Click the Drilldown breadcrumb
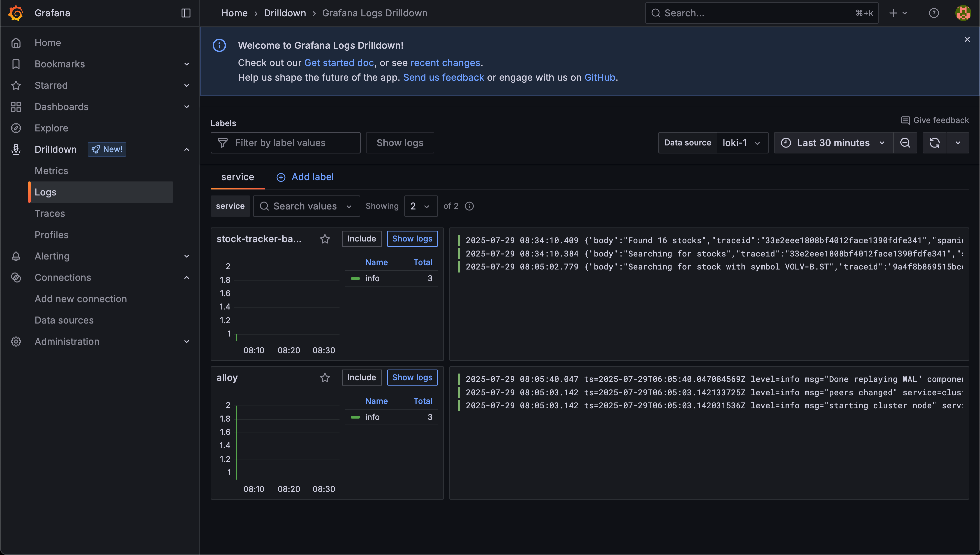Viewport: 980px width, 555px height. pyautogui.click(x=285, y=13)
